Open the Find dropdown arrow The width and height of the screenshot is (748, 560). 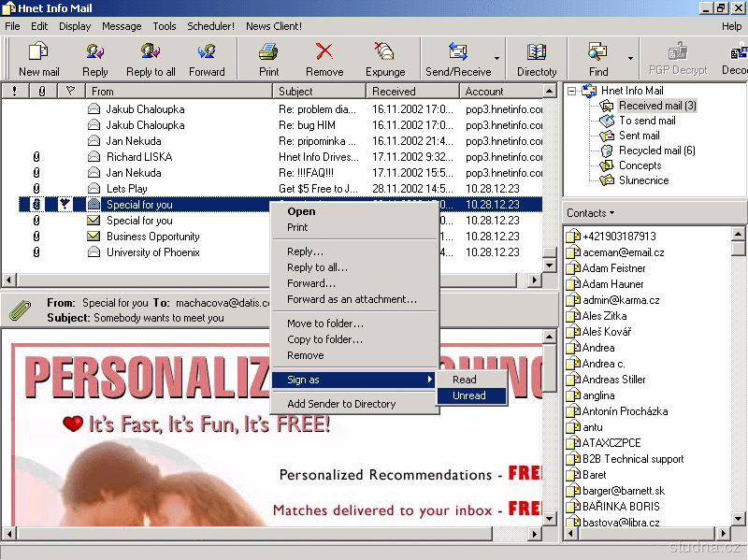click(x=630, y=59)
